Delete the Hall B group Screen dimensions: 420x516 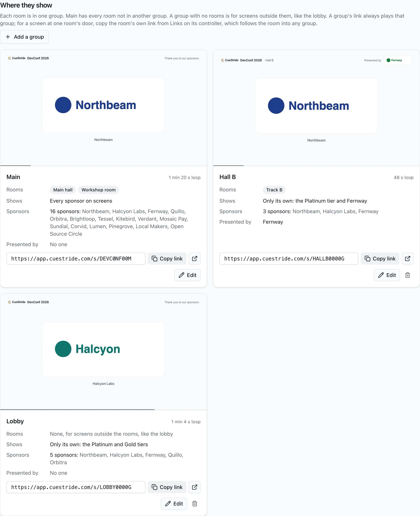[x=407, y=275]
